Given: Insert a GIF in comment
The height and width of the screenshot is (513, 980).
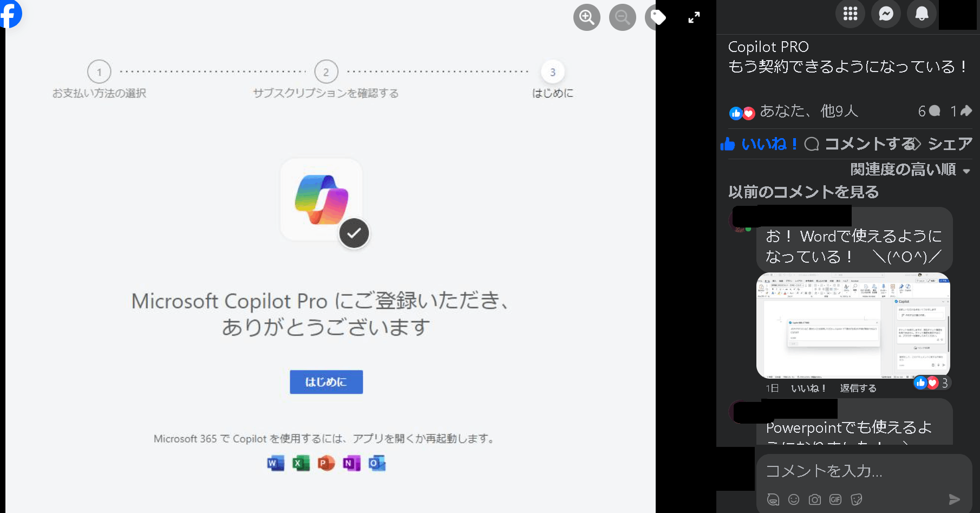Looking at the screenshot, I should [x=835, y=499].
